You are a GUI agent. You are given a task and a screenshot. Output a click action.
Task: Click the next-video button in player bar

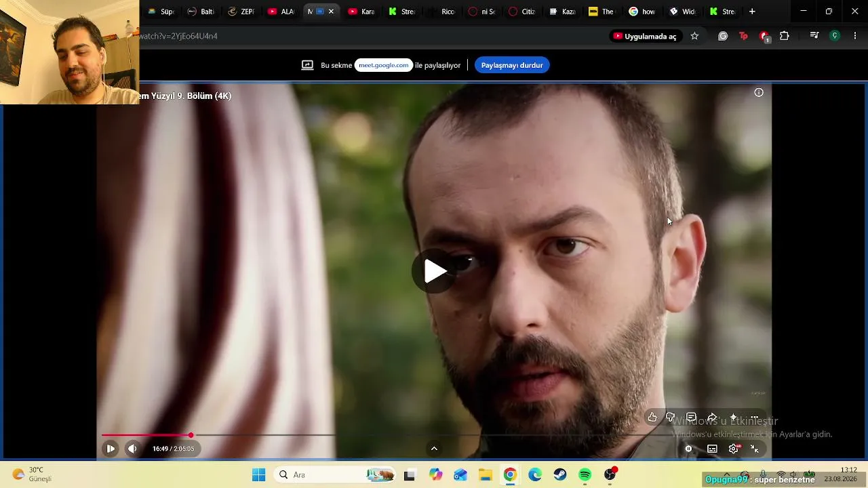click(111, 449)
